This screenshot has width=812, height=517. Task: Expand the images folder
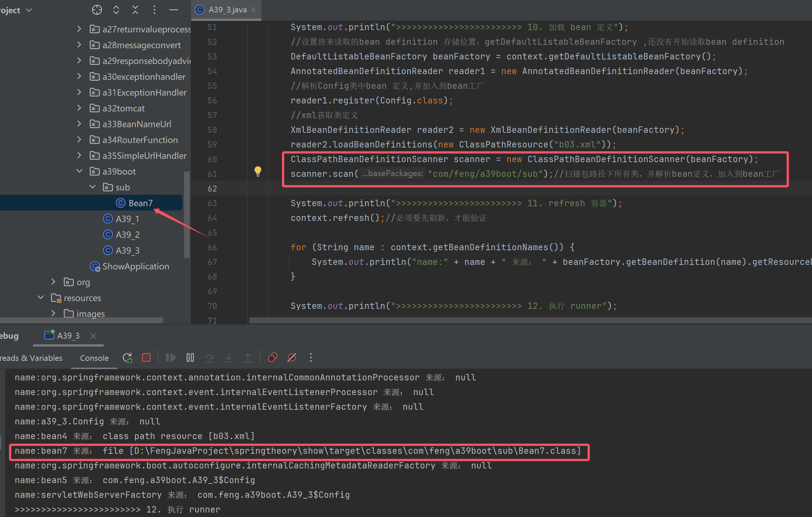(53, 313)
